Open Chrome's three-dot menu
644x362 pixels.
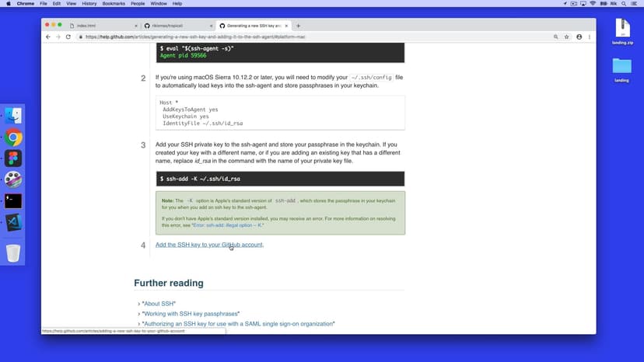coord(590,37)
